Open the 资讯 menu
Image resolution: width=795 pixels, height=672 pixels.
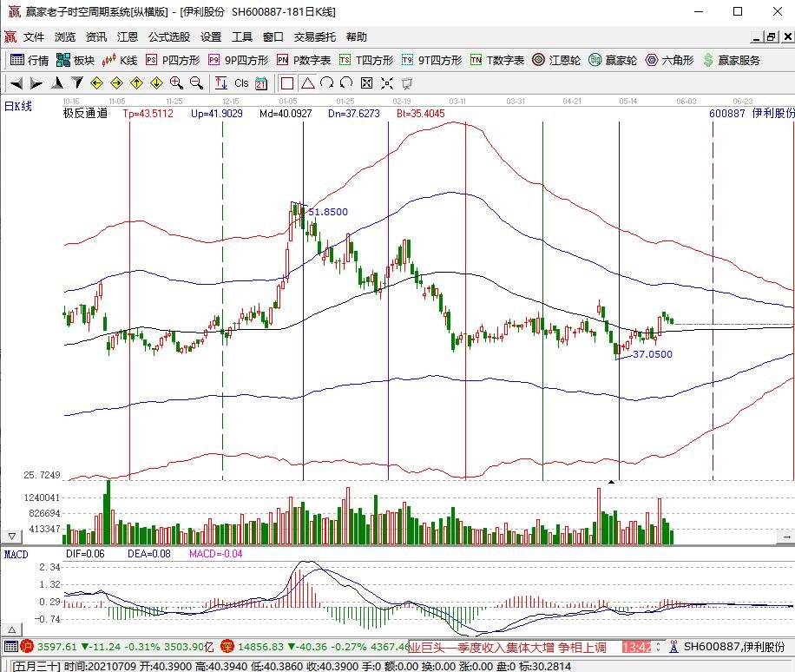[x=96, y=37]
